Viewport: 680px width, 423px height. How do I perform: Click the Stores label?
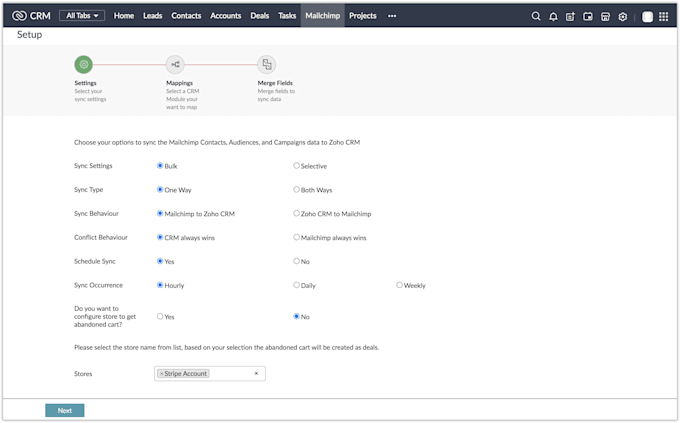(x=83, y=374)
